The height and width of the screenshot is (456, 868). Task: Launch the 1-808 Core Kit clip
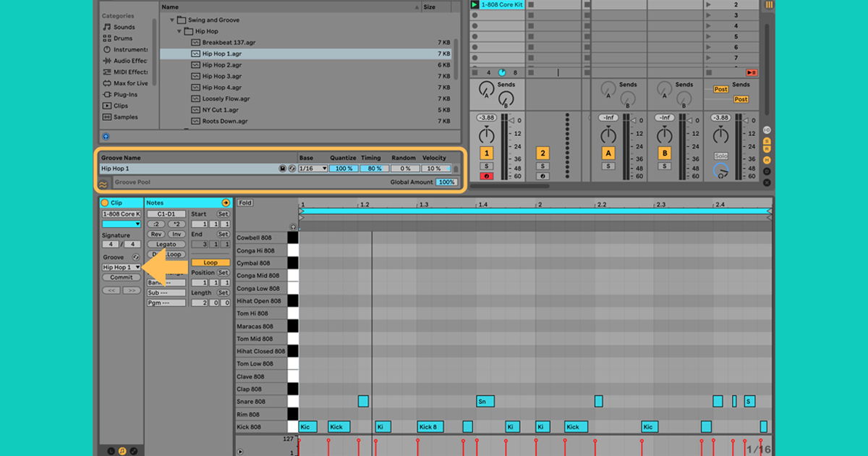coord(475,4)
